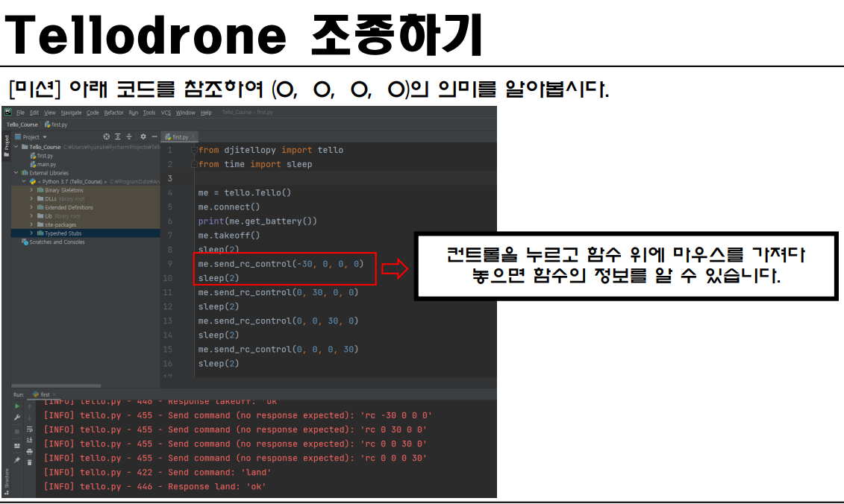
Task: Close the first.py editor tab
Action: click(x=193, y=136)
